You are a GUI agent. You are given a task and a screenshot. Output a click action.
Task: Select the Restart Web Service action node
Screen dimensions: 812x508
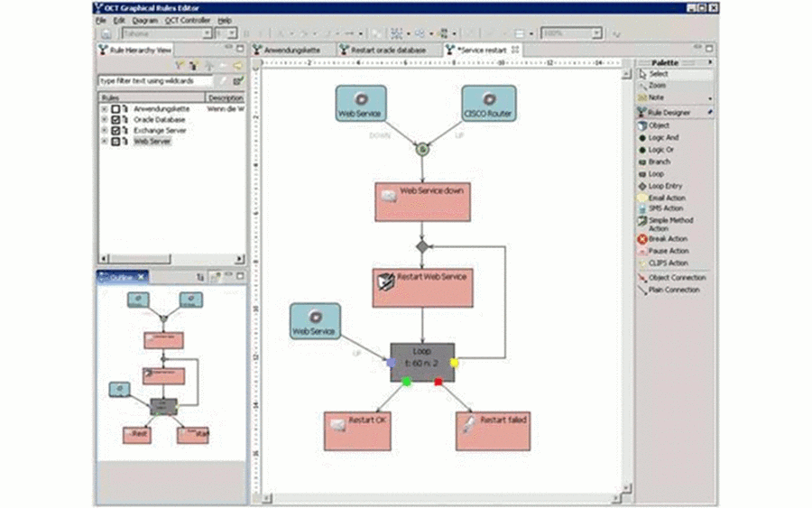click(422, 288)
